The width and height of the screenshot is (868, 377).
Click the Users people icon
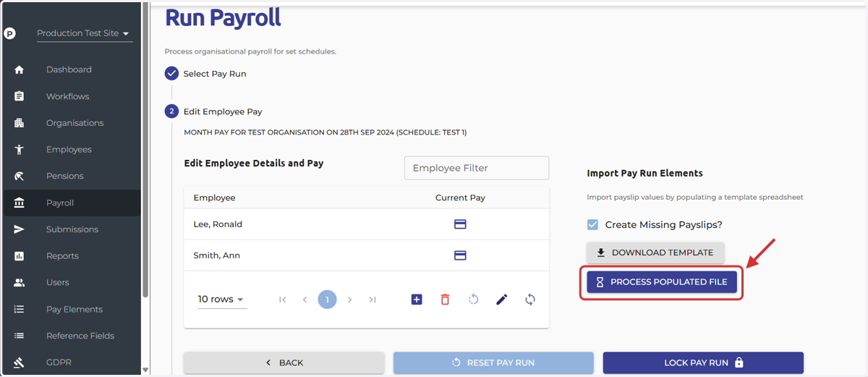[x=19, y=283]
